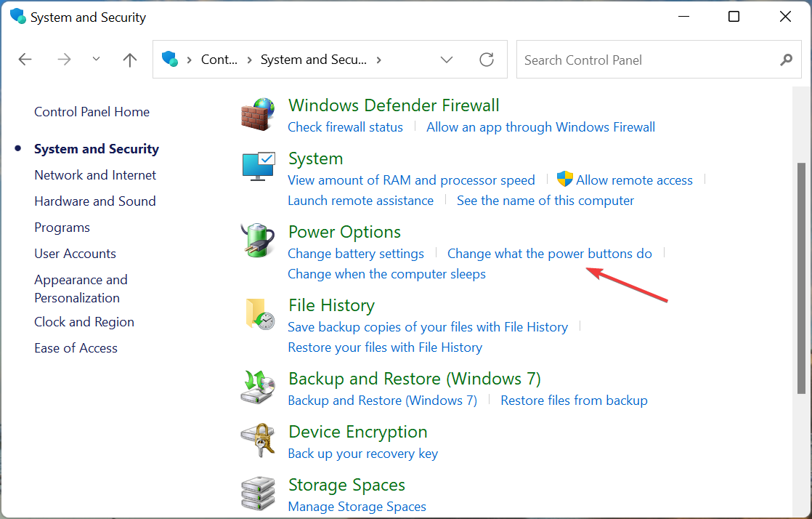The height and width of the screenshot is (519, 812).
Task: Expand the recent pages chevron near forward arrow
Action: (x=96, y=60)
